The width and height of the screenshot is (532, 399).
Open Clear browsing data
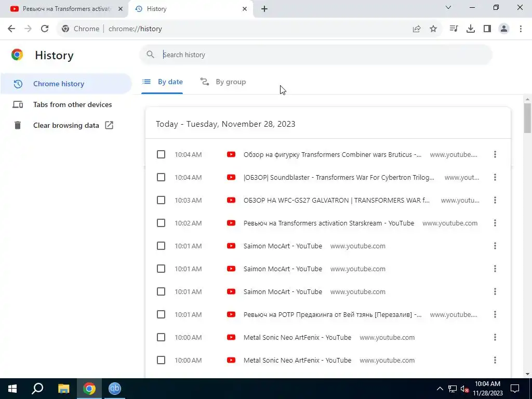point(66,125)
